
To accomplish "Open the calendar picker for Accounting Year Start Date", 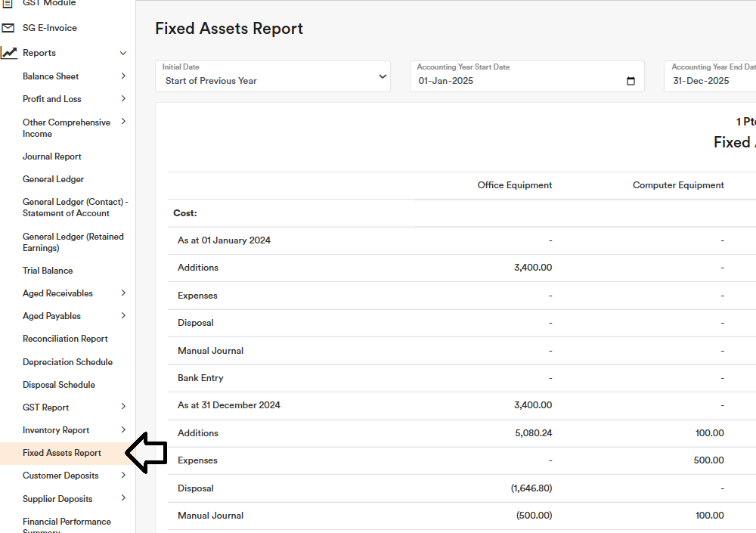I will [x=631, y=81].
